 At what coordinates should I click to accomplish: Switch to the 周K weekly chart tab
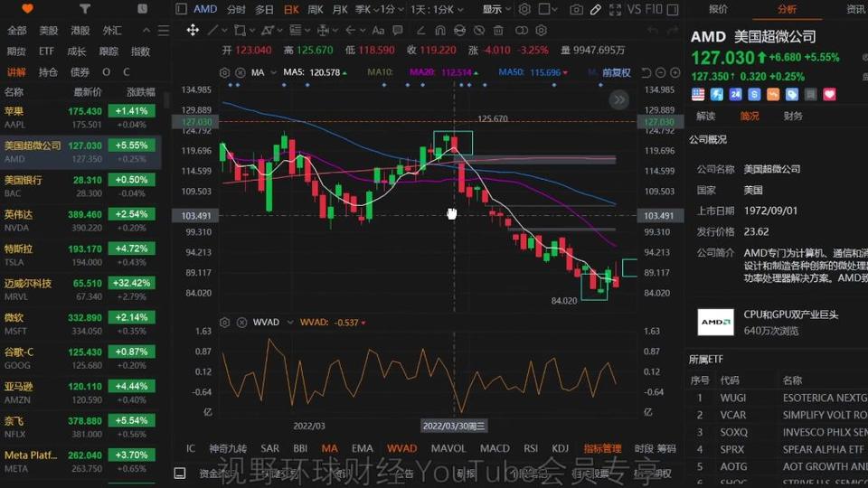[x=316, y=9]
